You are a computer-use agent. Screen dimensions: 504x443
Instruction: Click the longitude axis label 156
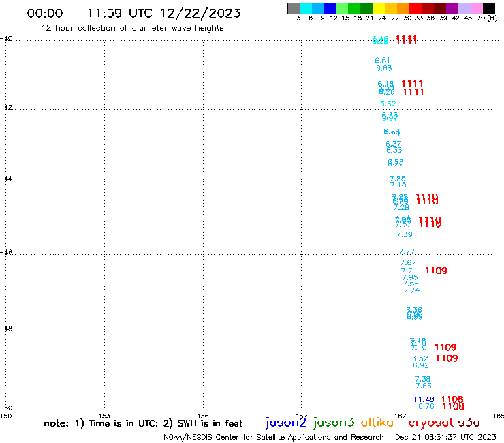203,416
